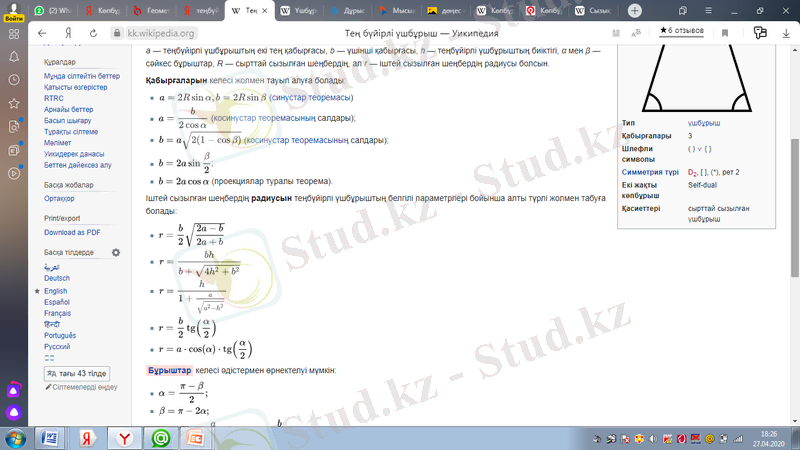The width and height of the screenshot is (800, 450).
Task: Open Word from the taskbar
Action: tap(50, 439)
